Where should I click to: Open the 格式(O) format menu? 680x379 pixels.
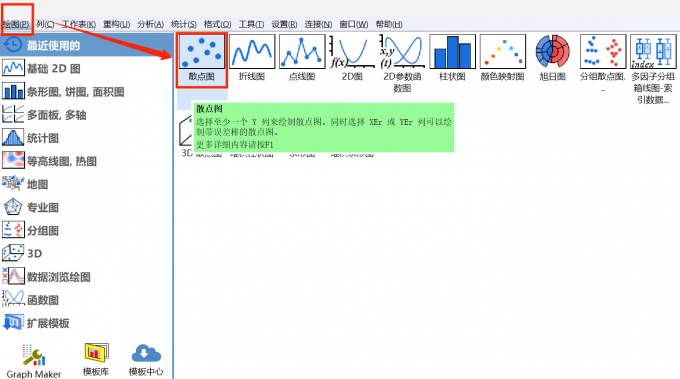pos(218,24)
